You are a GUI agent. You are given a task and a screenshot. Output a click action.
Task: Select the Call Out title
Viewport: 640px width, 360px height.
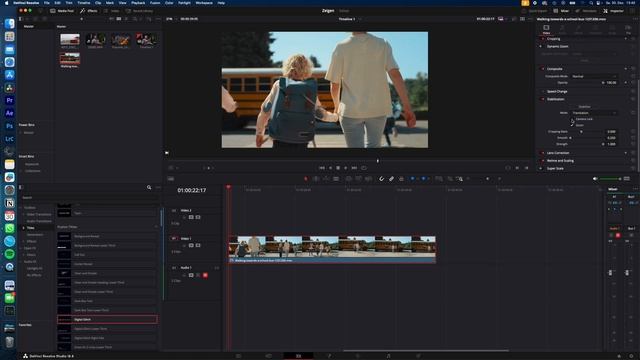click(107, 255)
